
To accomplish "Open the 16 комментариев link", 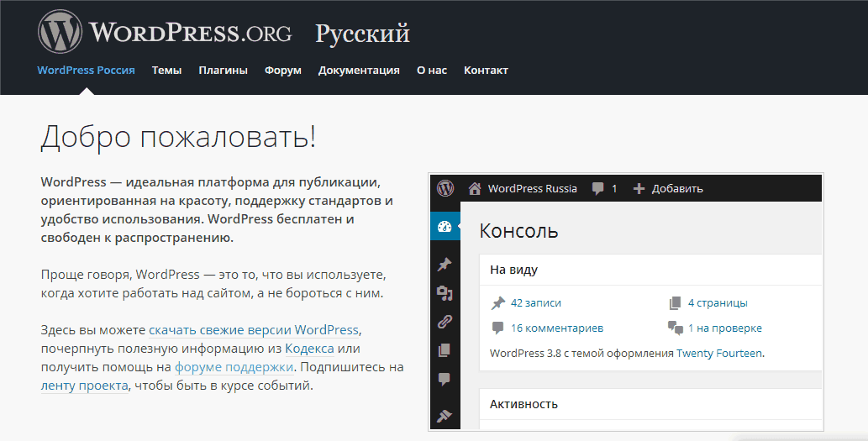I will pyautogui.click(x=557, y=328).
